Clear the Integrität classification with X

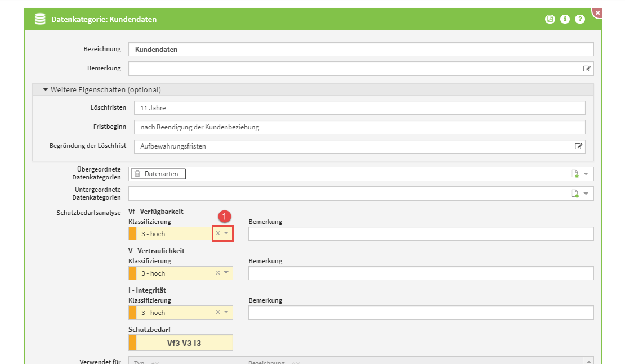(x=218, y=312)
